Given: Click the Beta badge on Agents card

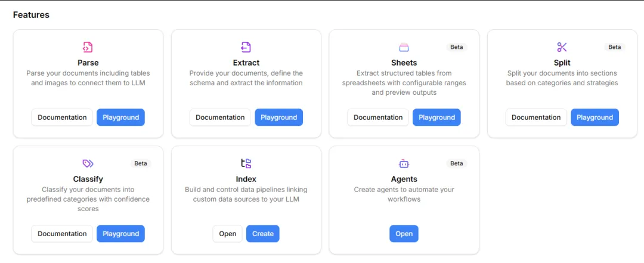Looking at the screenshot, I should pyautogui.click(x=456, y=163).
